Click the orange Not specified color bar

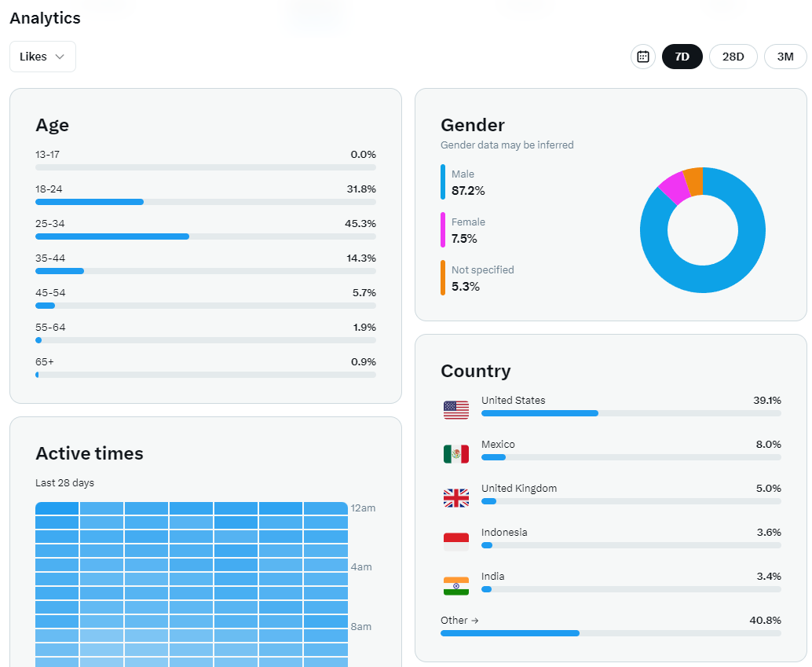[x=443, y=278]
